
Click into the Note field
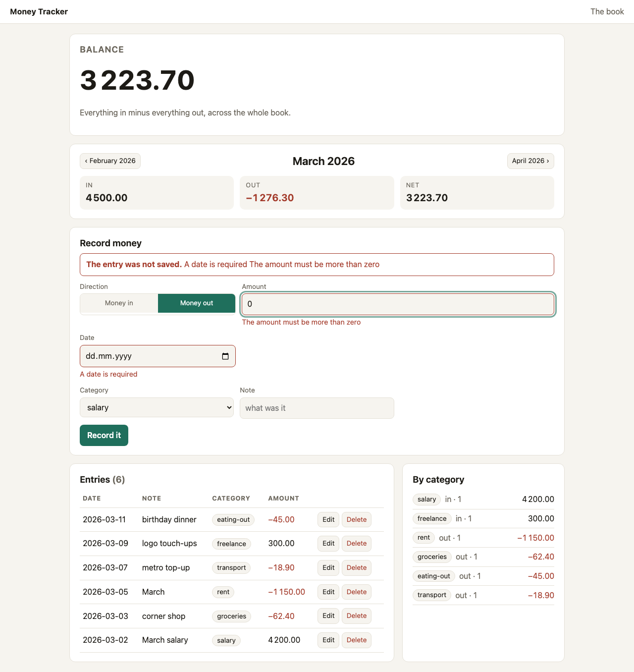[x=317, y=408]
